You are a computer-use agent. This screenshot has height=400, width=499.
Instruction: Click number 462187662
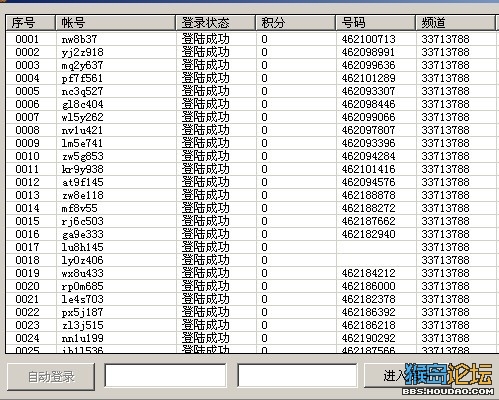(x=368, y=221)
